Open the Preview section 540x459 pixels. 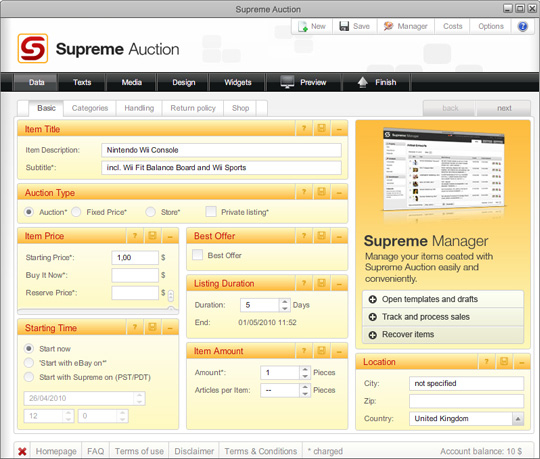[303, 82]
